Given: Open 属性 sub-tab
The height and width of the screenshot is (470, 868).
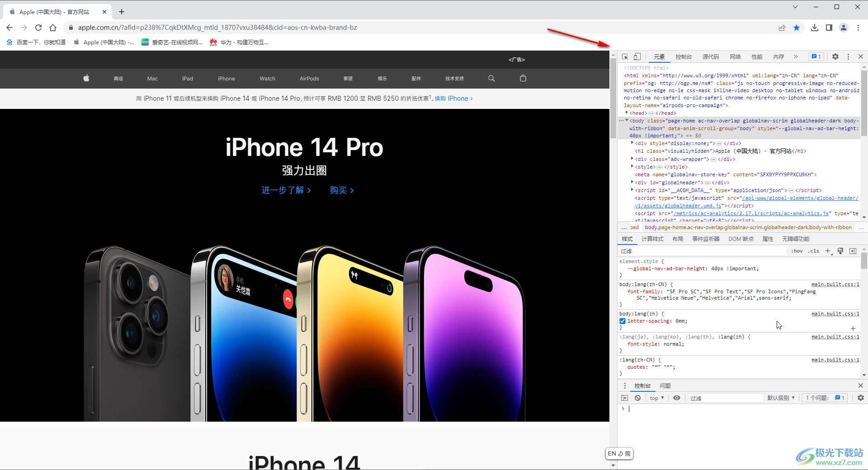Looking at the screenshot, I should pos(768,239).
